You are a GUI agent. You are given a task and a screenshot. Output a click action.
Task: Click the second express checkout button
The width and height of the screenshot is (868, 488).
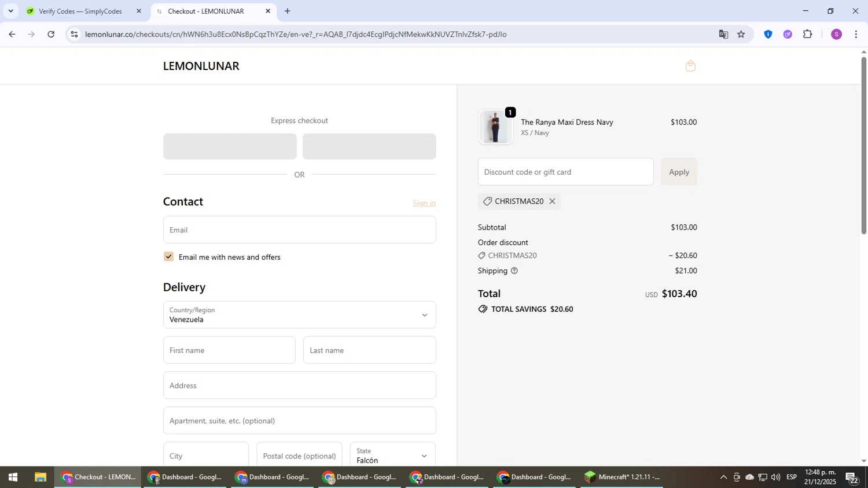[369, 146]
